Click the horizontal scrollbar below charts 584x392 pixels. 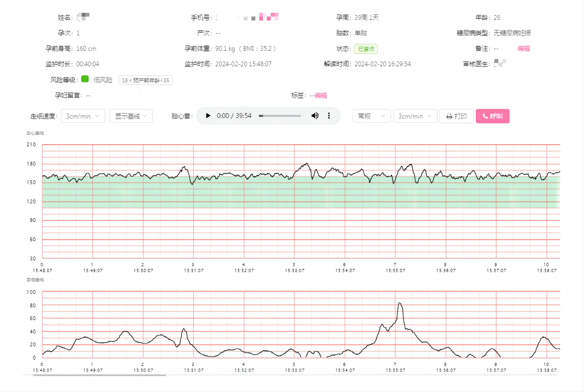pos(100,375)
